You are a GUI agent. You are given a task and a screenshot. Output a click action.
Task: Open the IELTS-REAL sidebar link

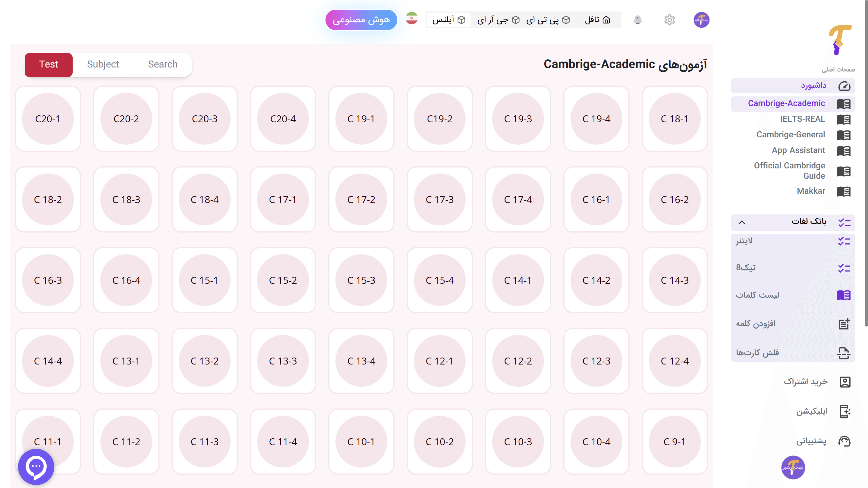point(802,119)
